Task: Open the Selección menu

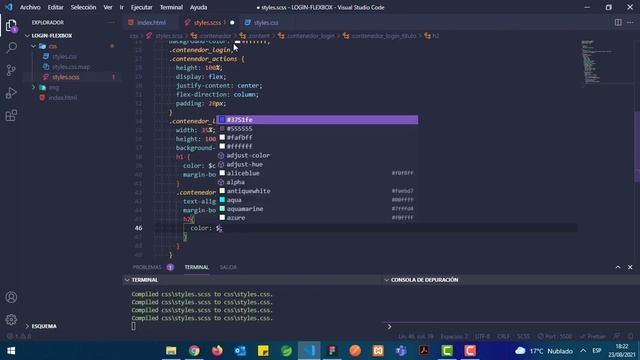Action: (83, 7)
